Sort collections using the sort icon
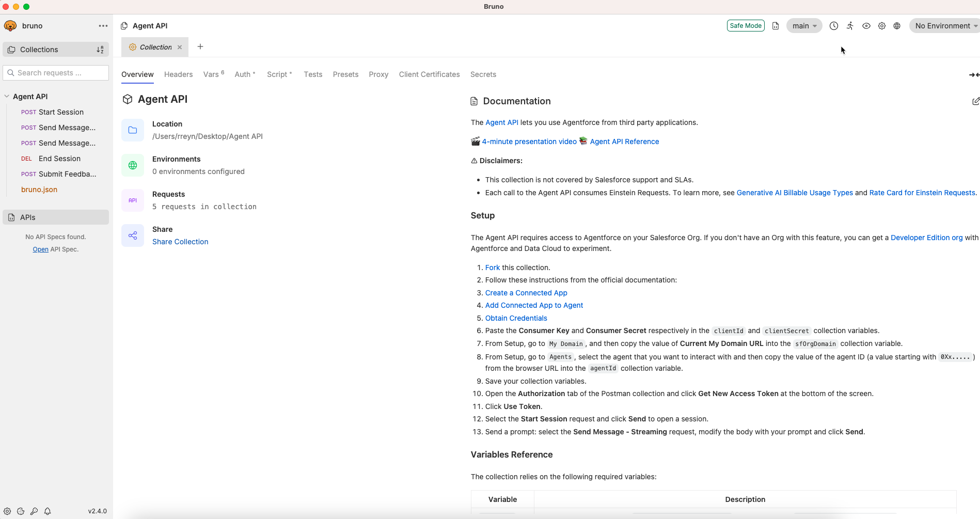This screenshot has width=980, height=519. pyautogui.click(x=100, y=50)
